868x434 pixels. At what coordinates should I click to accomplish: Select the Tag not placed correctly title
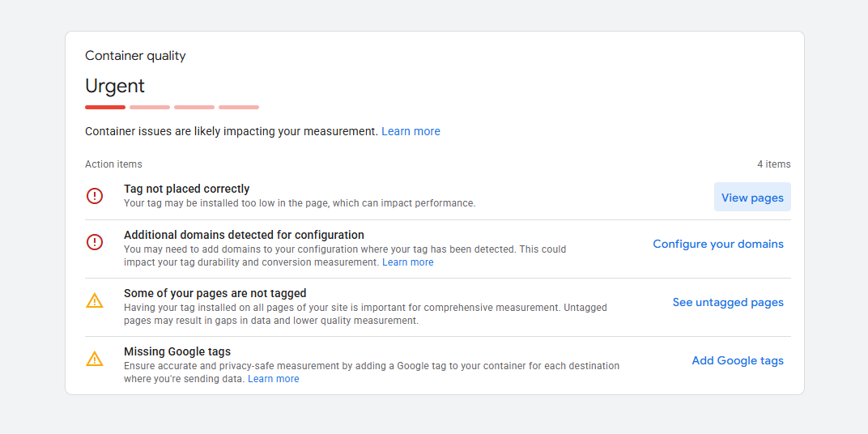186,189
